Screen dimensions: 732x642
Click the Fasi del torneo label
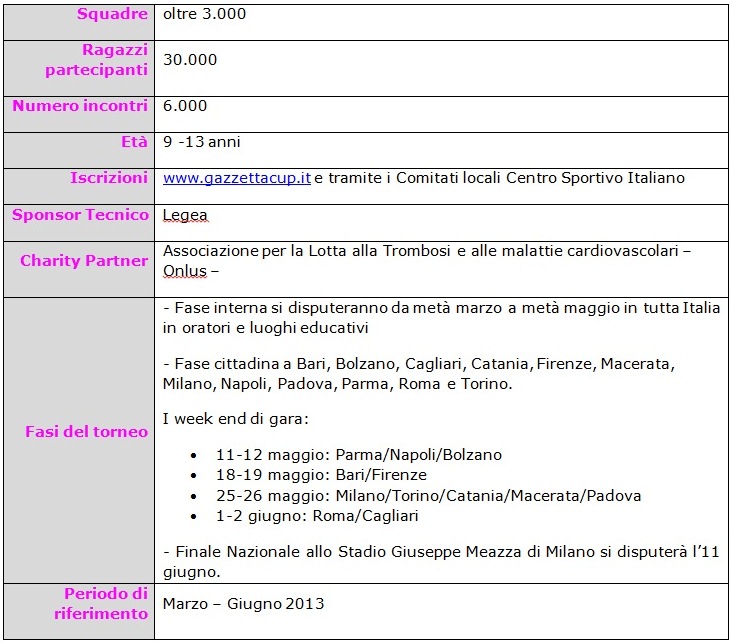point(86,432)
